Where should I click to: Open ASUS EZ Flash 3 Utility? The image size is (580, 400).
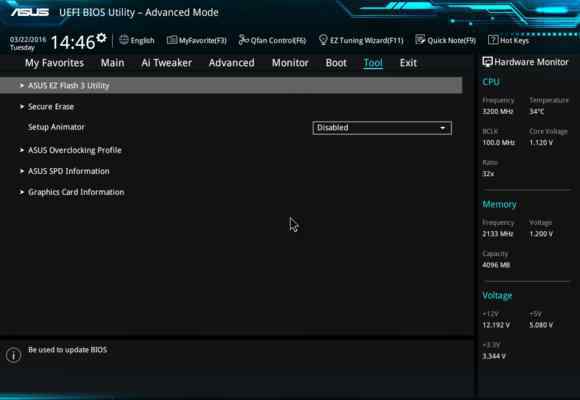tap(231, 85)
